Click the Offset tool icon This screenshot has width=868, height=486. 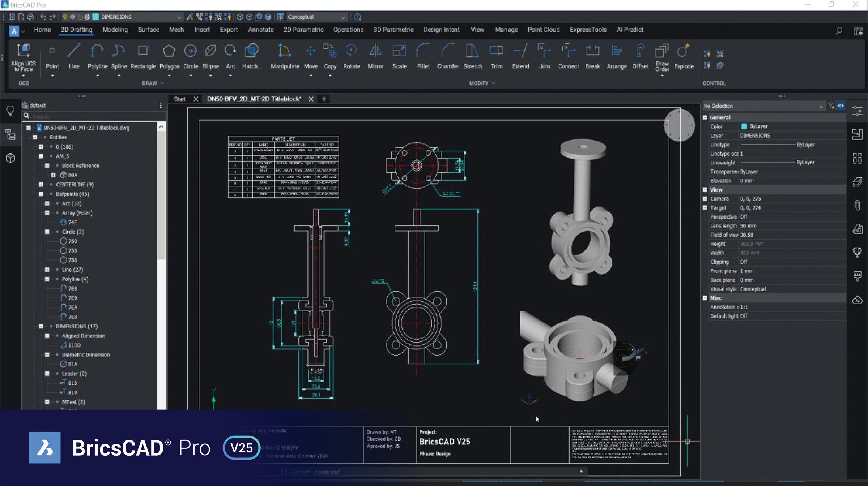640,51
